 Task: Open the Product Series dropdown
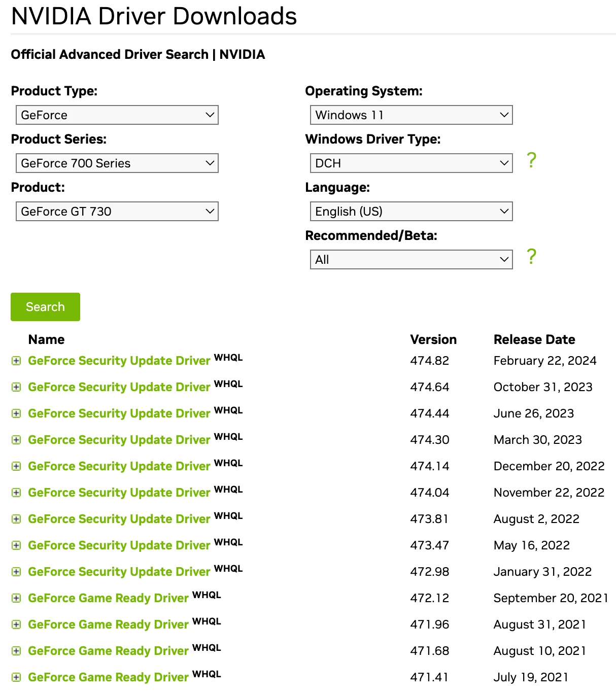pos(117,163)
